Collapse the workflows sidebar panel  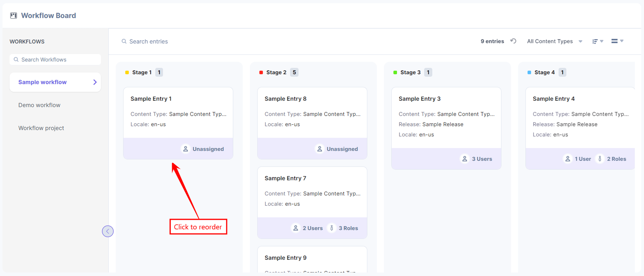tap(108, 231)
